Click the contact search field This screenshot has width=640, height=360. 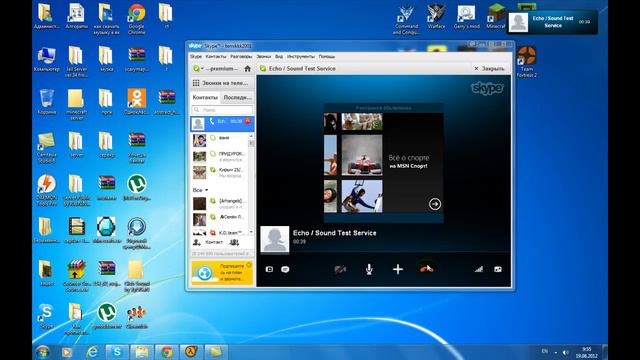(222, 110)
